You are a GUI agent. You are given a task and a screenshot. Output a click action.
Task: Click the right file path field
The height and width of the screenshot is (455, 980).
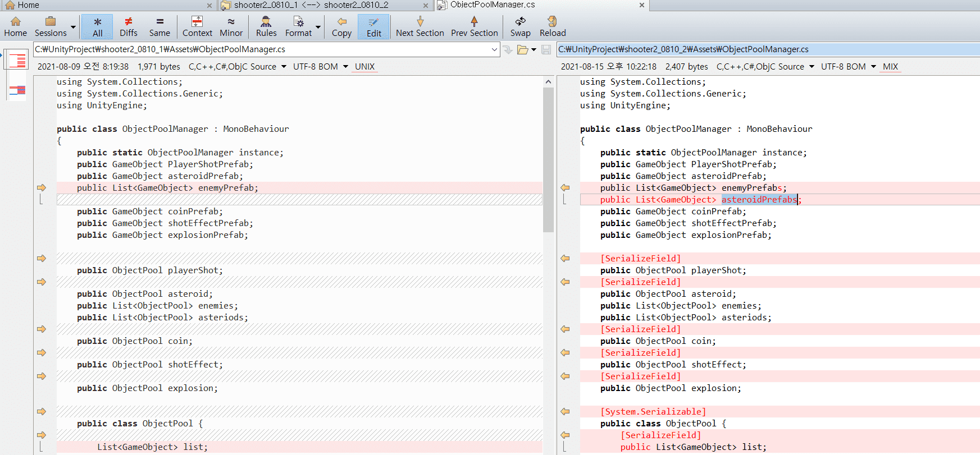coord(768,49)
